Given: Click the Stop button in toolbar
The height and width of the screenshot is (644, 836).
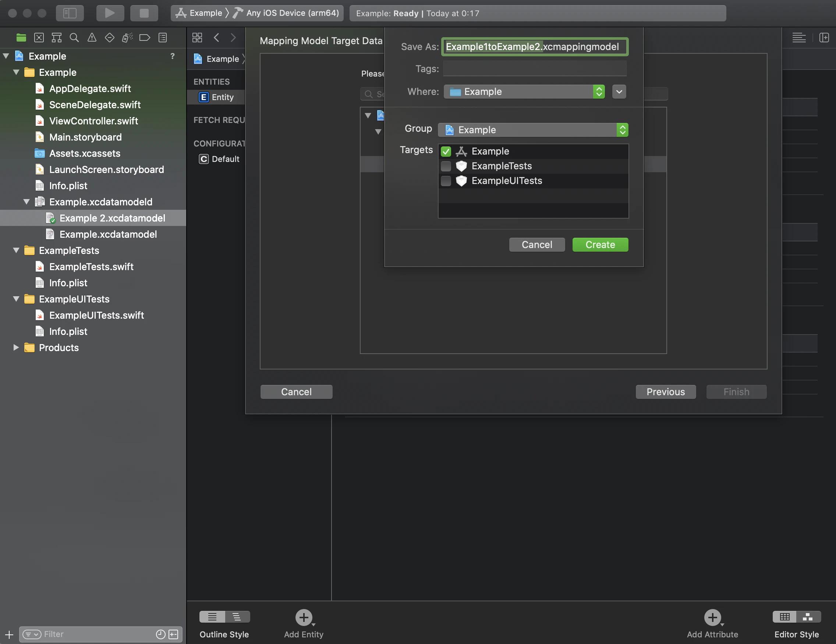Looking at the screenshot, I should point(144,13).
